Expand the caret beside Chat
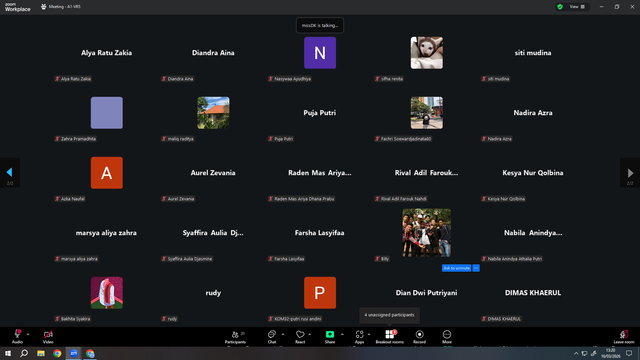The image size is (640, 360). point(283,334)
